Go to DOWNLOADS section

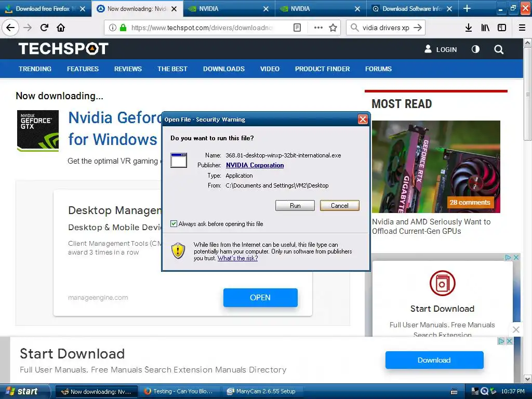pos(224,69)
